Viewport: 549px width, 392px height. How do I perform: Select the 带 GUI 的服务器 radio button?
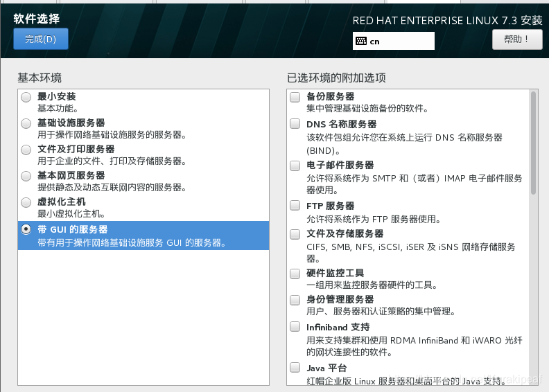pos(26,229)
